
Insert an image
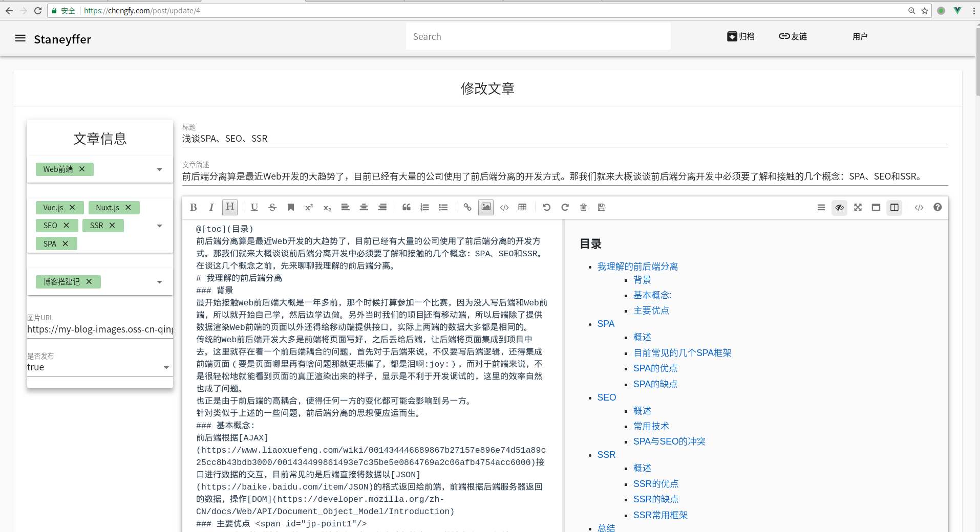click(x=486, y=207)
